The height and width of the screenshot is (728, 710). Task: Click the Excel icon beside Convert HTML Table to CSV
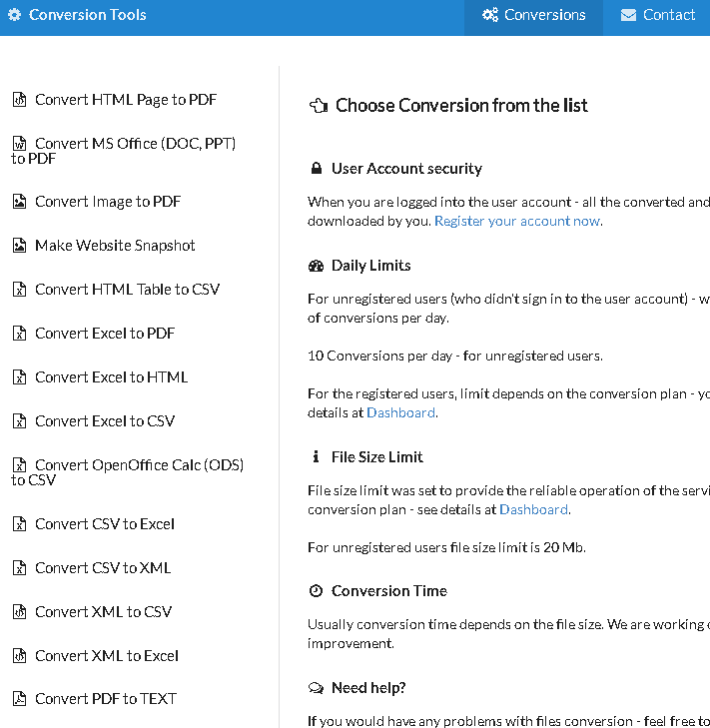pyautogui.click(x=19, y=290)
